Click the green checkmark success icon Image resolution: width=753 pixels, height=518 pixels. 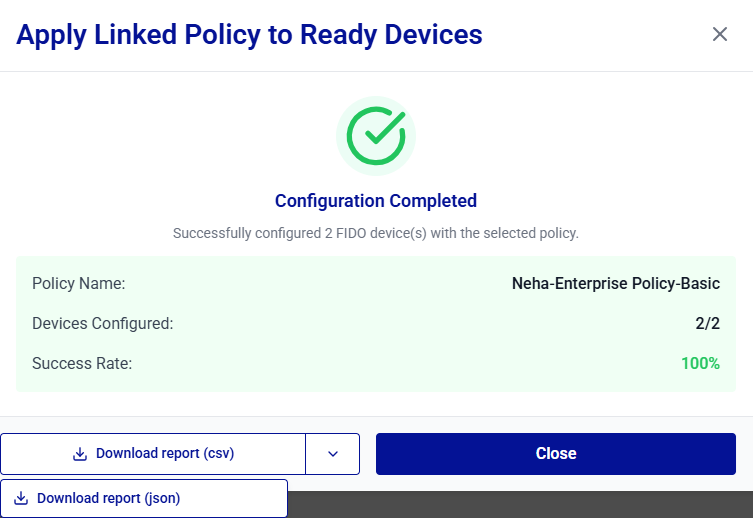pyautogui.click(x=376, y=136)
